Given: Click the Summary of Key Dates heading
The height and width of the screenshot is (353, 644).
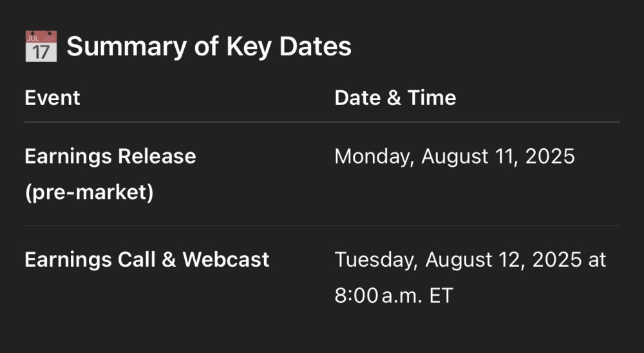Looking at the screenshot, I should (x=209, y=46).
